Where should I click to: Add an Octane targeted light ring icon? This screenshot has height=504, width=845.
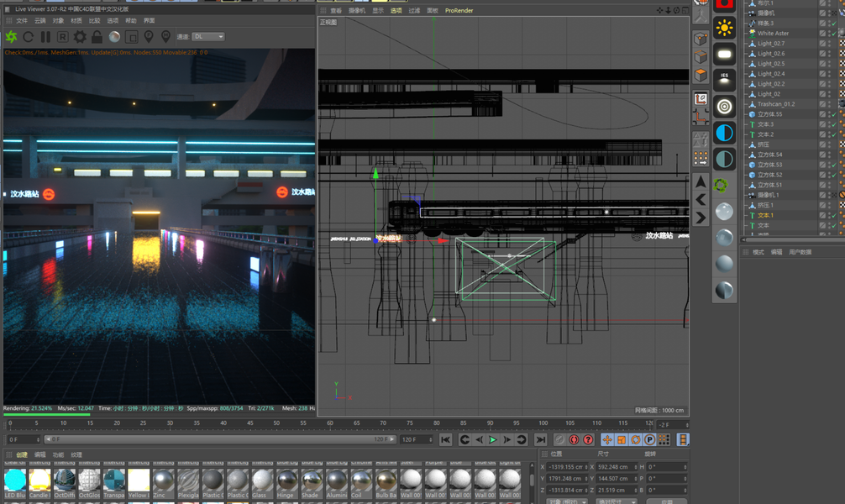[724, 106]
